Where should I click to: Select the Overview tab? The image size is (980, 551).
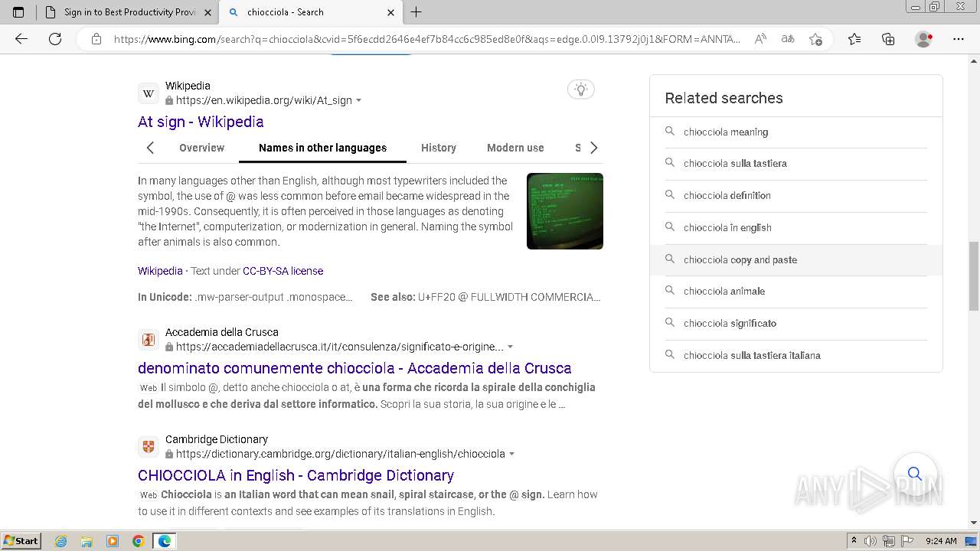pyautogui.click(x=201, y=148)
